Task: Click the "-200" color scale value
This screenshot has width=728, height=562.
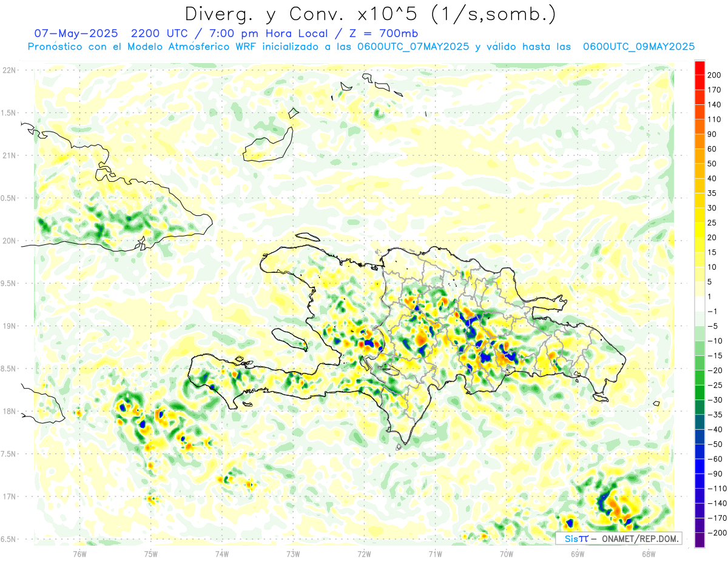Action: [718, 533]
